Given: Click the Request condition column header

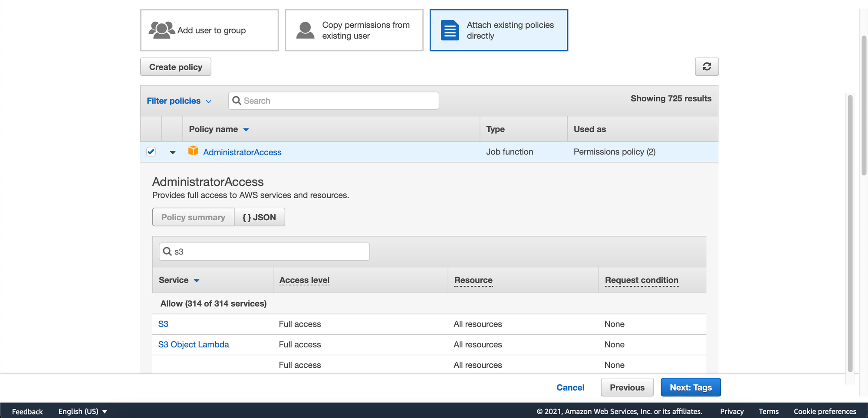Looking at the screenshot, I should [x=641, y=280].
